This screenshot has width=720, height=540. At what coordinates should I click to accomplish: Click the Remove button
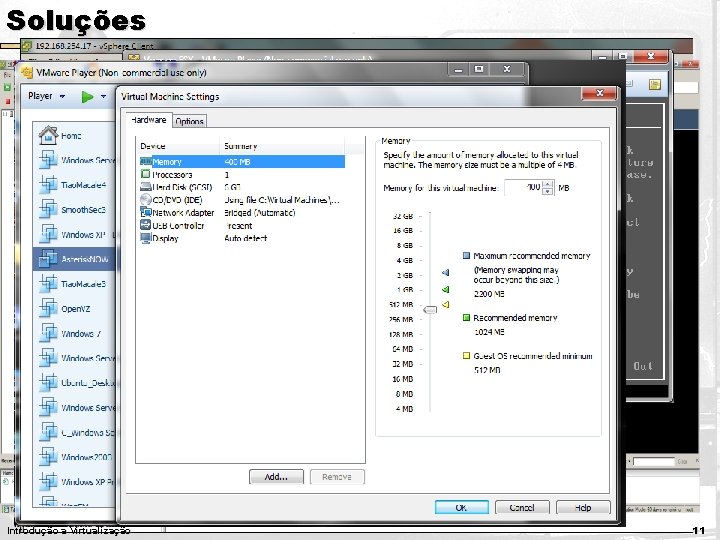tap(337, 477)
